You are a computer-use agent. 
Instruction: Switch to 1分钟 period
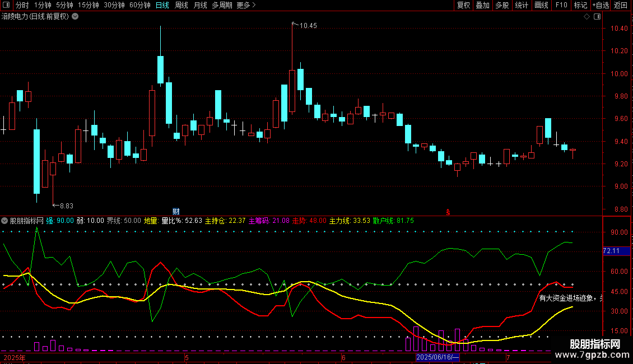(43, 5)
